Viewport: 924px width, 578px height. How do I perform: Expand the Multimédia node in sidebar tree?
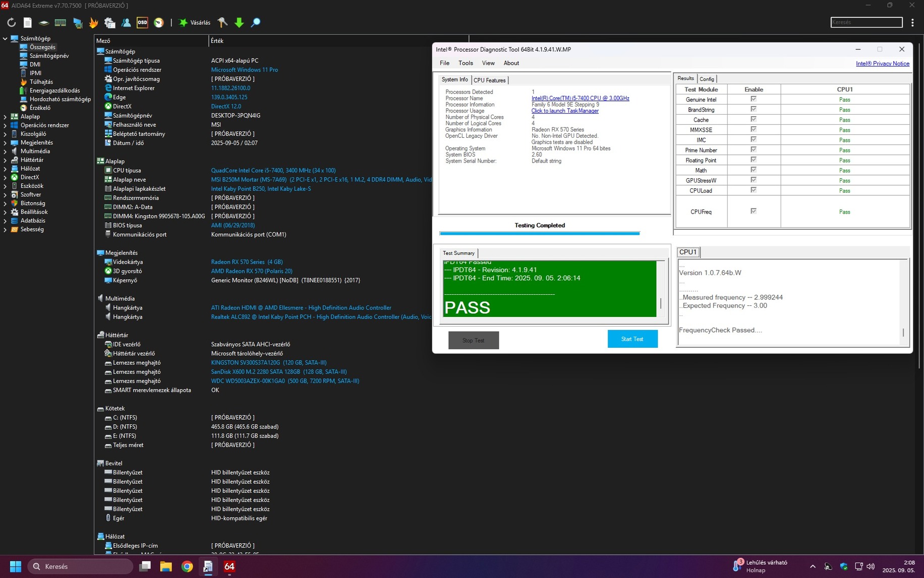tap(5, 151)
